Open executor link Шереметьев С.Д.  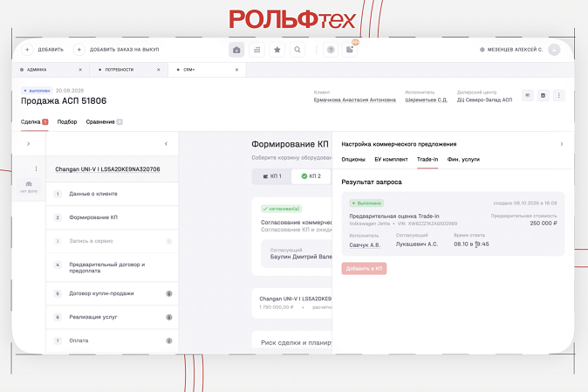[x=426, y=100]
